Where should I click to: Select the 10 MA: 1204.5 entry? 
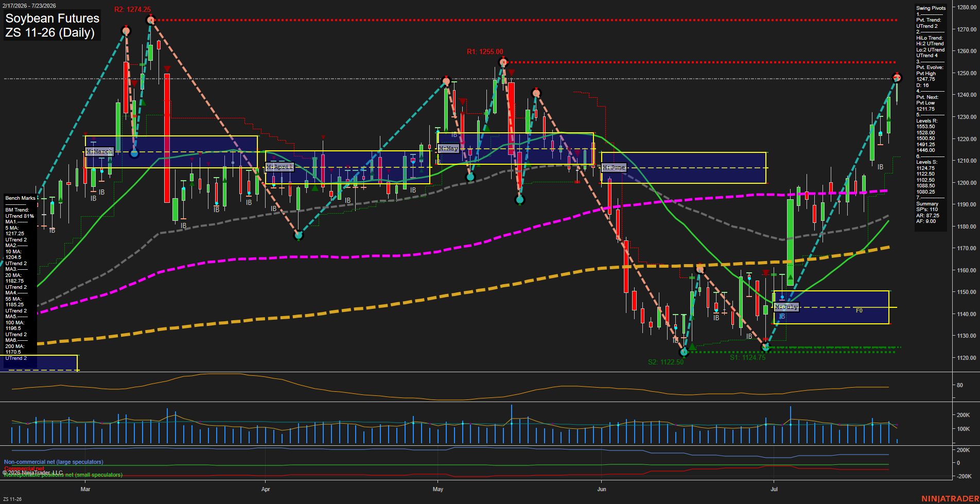click(13, 254)
